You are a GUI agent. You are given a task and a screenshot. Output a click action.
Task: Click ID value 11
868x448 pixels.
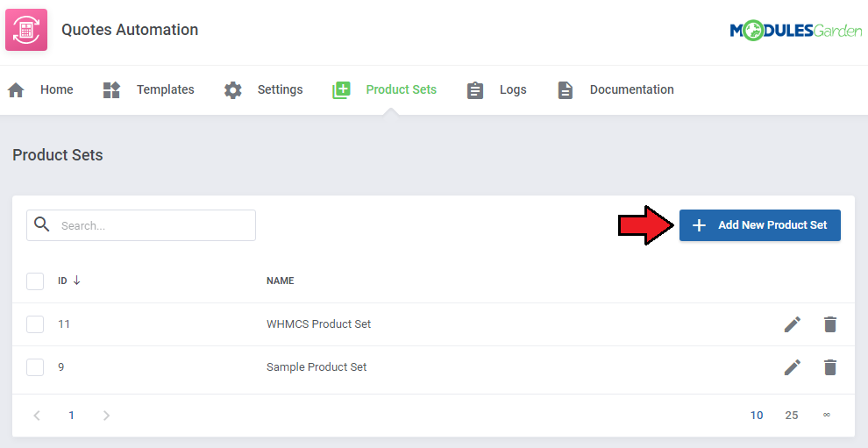64,324
